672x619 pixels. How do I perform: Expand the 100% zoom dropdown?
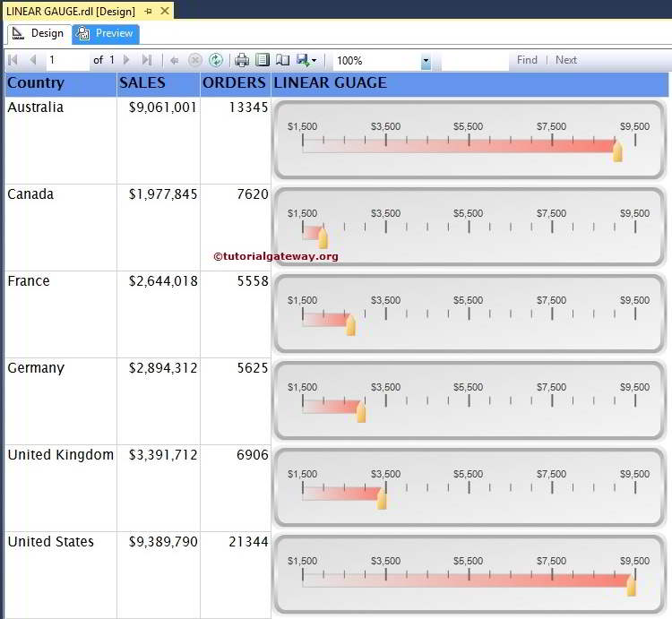pos(426,61)
